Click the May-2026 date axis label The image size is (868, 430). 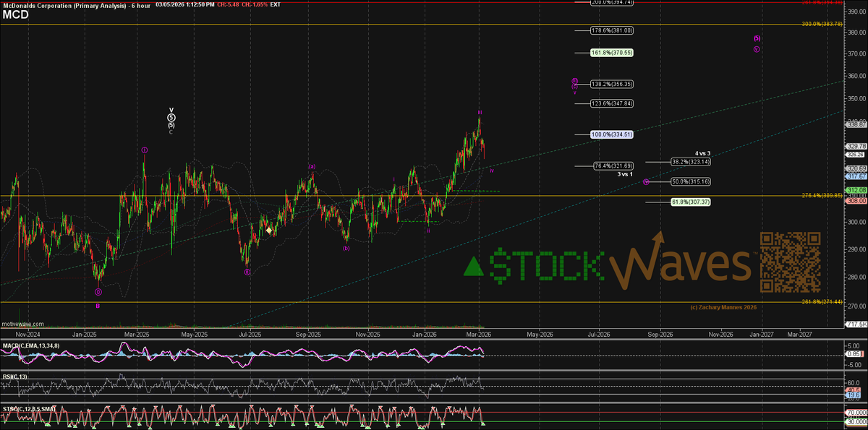[x=539, y=335]
